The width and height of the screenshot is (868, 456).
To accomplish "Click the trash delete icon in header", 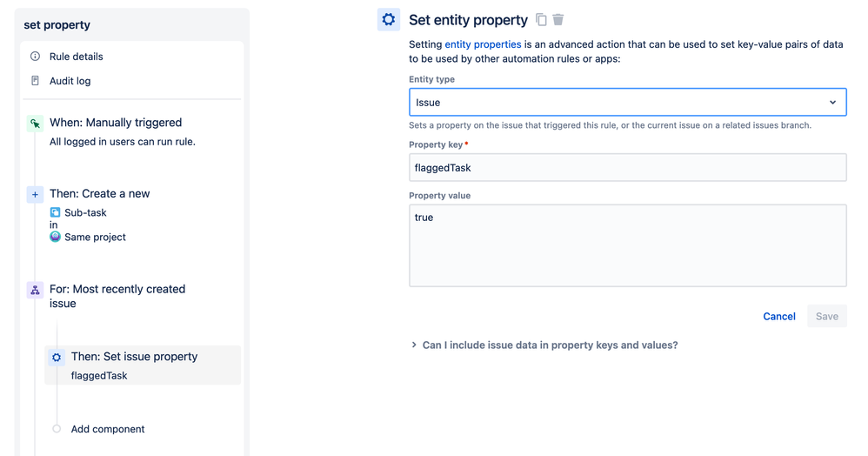I will pyautogui.click(x=558, y=20).
